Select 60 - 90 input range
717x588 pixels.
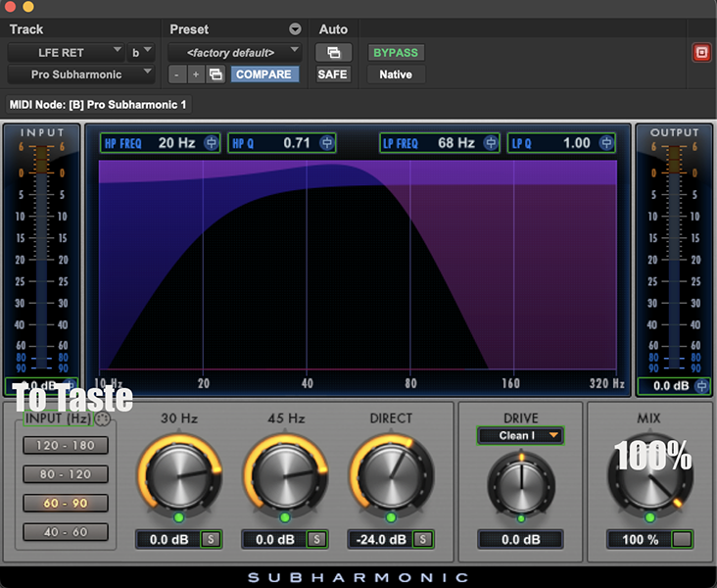[x=66, y=503]
